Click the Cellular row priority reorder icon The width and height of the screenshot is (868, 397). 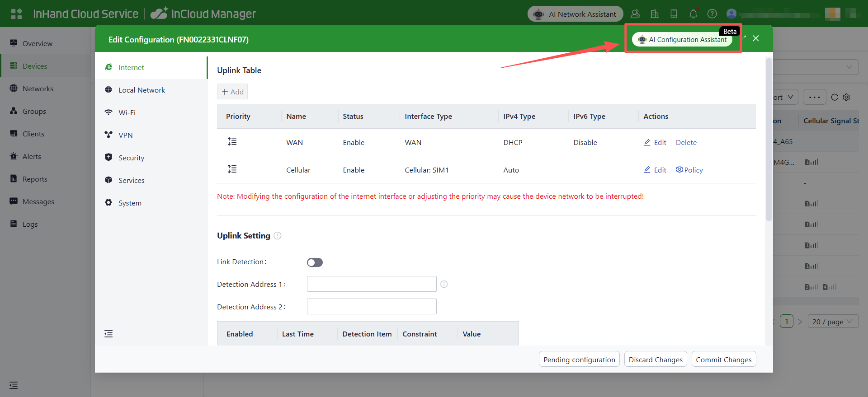(x=232, y=169)
